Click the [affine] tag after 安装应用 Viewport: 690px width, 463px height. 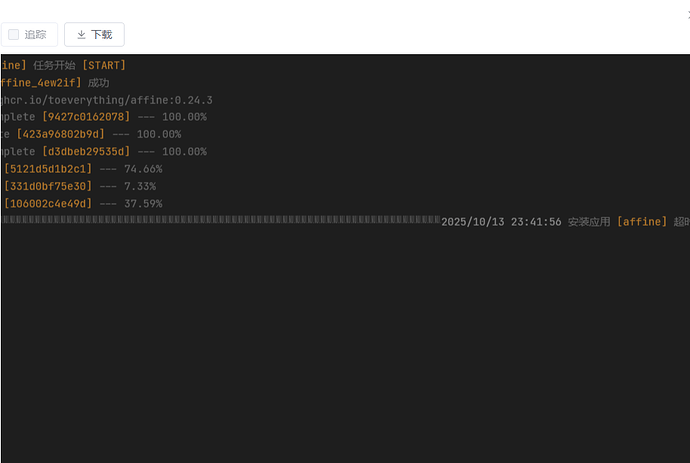pyautogui.click(x=641, y=222)
